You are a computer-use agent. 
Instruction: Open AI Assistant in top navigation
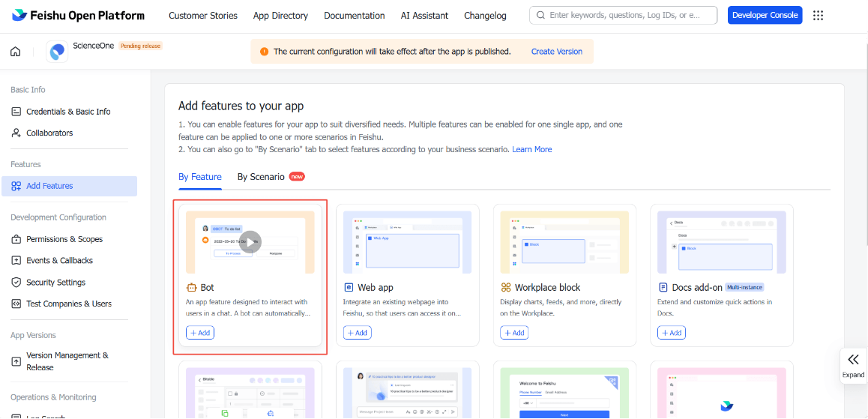(424, 16)
